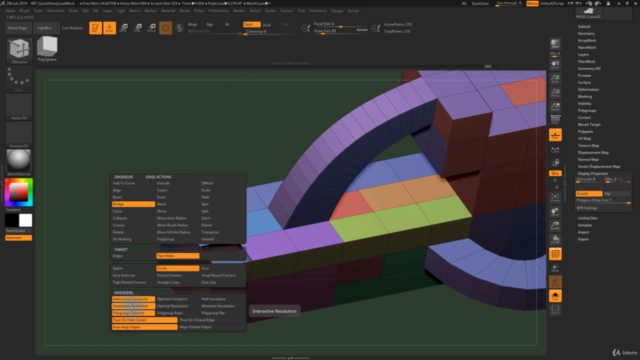
Task: Toggle the PolyF polyframe button
Action: click(555, 254)
